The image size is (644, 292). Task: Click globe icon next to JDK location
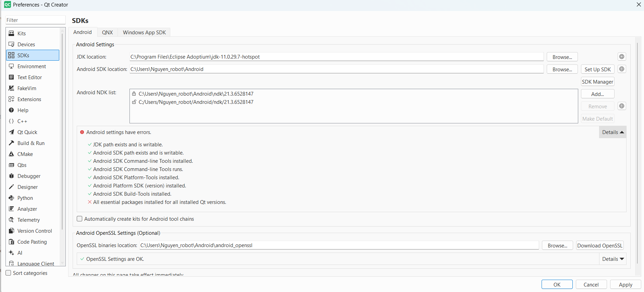(x=622, y=57)
